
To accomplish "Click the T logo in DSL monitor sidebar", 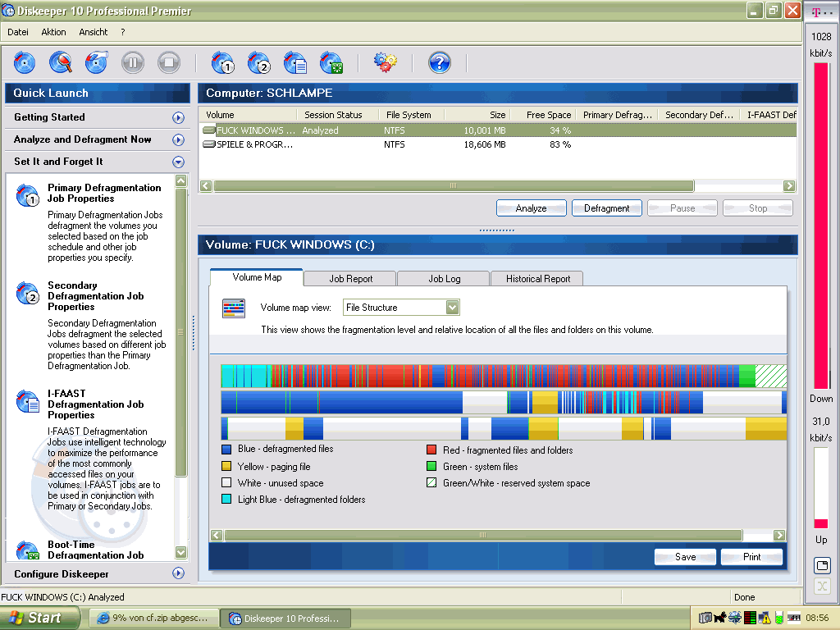I will pyautogui.click(x=816, y=12).
